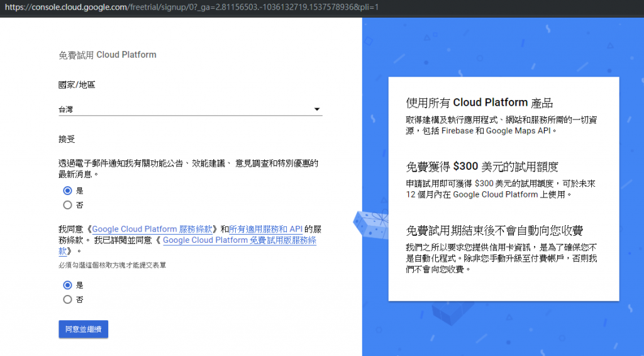Select 是 for email notification updates

pyautogui.click(x=67, y=191)
